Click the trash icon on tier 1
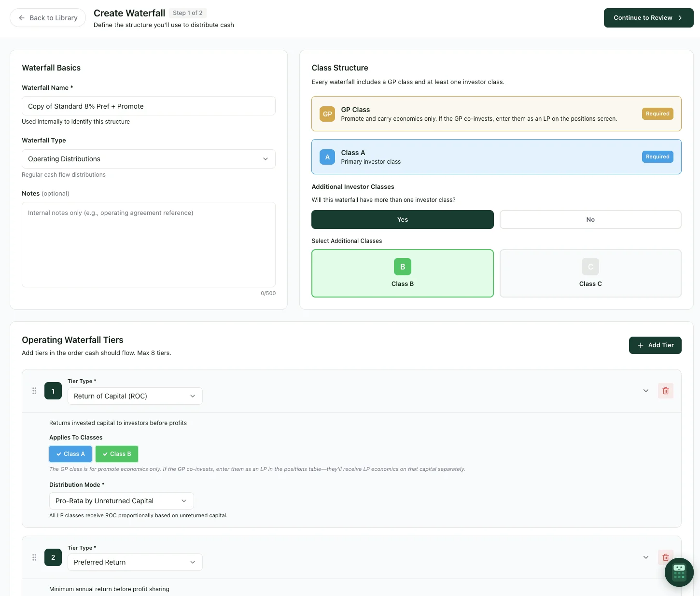The height and width of the screenshot is (596, 700). point(666,391)
